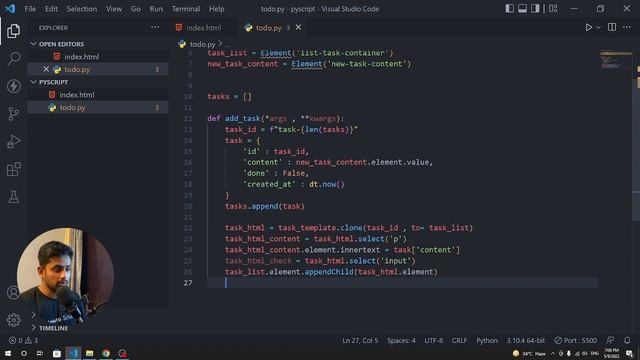Viewport: 640px width, 360px height.
Task: Open Explorer views and more actions ellipsis
Action: 155,27
